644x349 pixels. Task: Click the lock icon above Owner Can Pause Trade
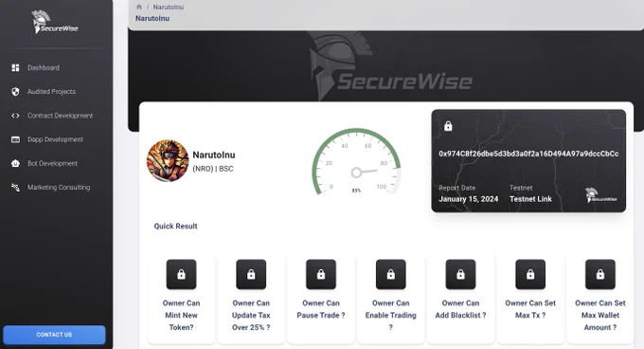(321, 274)
